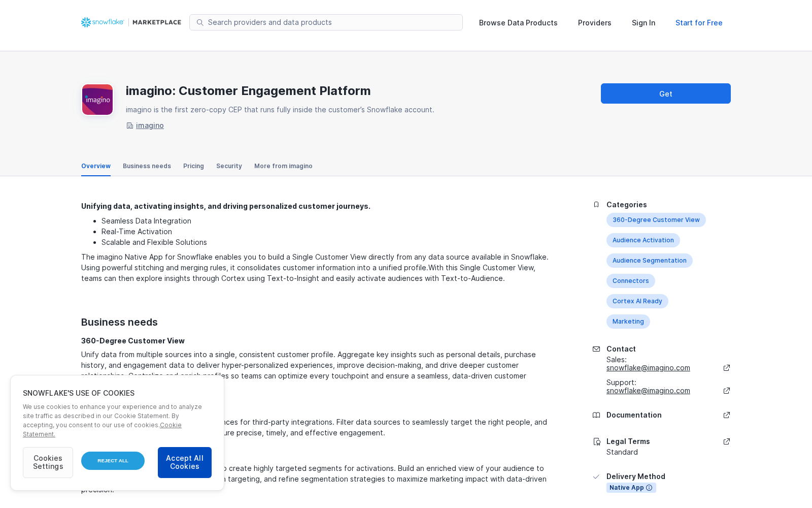Click the Legal Terms external link icon

pyautogui.click(x=727, y=441)
